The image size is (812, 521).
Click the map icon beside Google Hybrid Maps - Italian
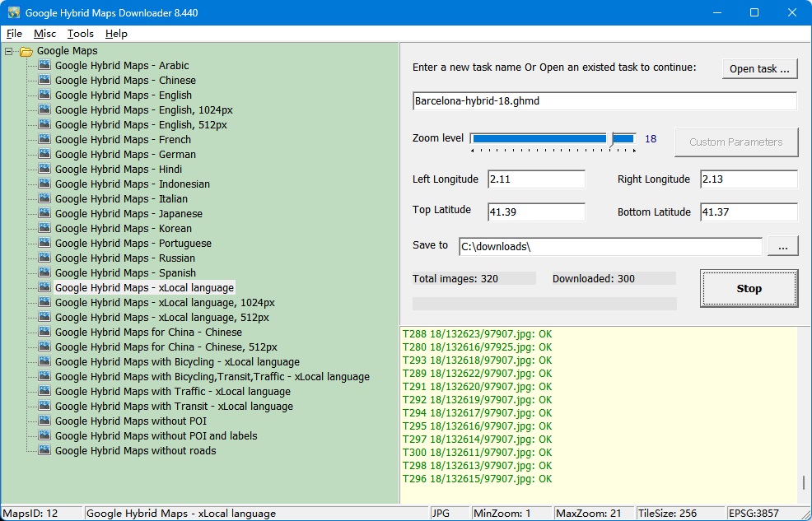coord(44,198)
